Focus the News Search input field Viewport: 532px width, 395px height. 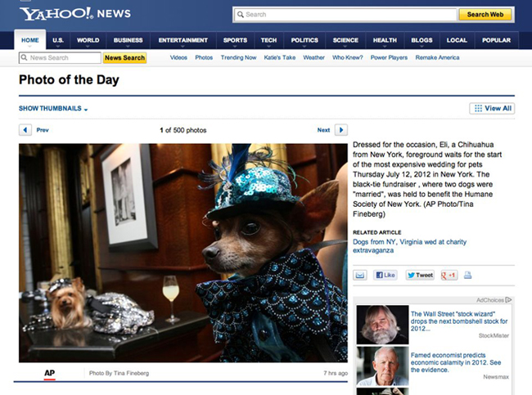pyautogui.click(x=60, y=57)
